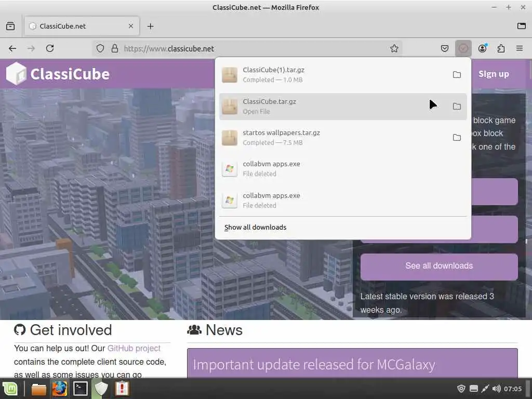
Task: Open the Sign up link
Action: pos(494,74)
